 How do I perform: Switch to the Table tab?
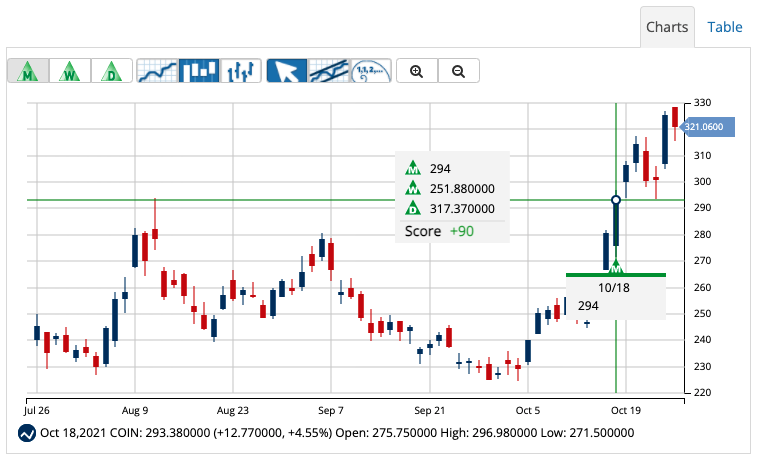pyautogui.click(x=725, y=27)
